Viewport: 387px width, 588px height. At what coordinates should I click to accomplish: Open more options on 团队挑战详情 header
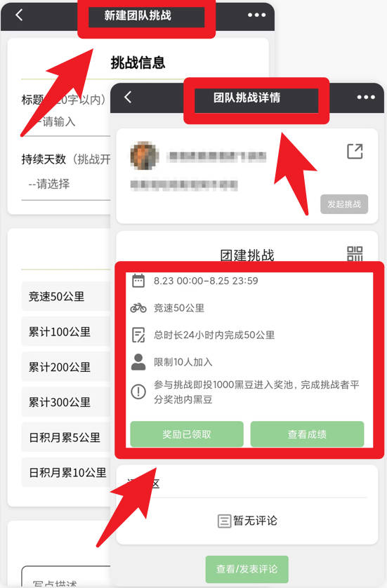tap(366, 97)
